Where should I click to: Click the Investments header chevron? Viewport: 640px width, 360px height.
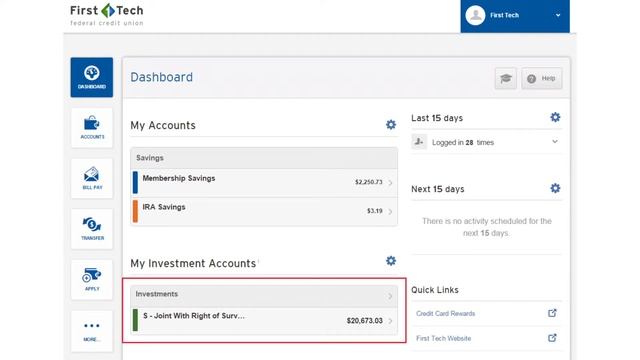(390, 296)
